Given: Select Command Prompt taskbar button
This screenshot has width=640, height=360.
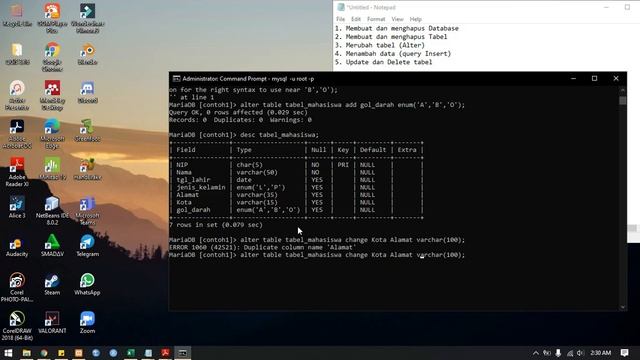Looking at the screenshot, I should (x=182, y=353).
